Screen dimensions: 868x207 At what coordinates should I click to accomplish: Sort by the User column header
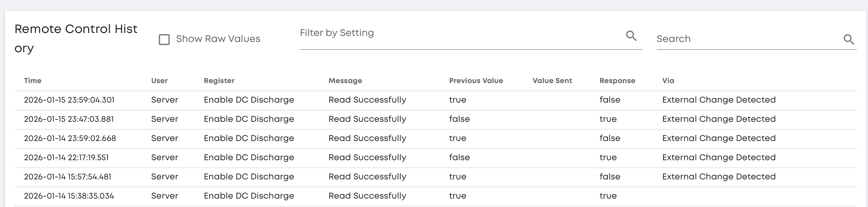(159, 81)
